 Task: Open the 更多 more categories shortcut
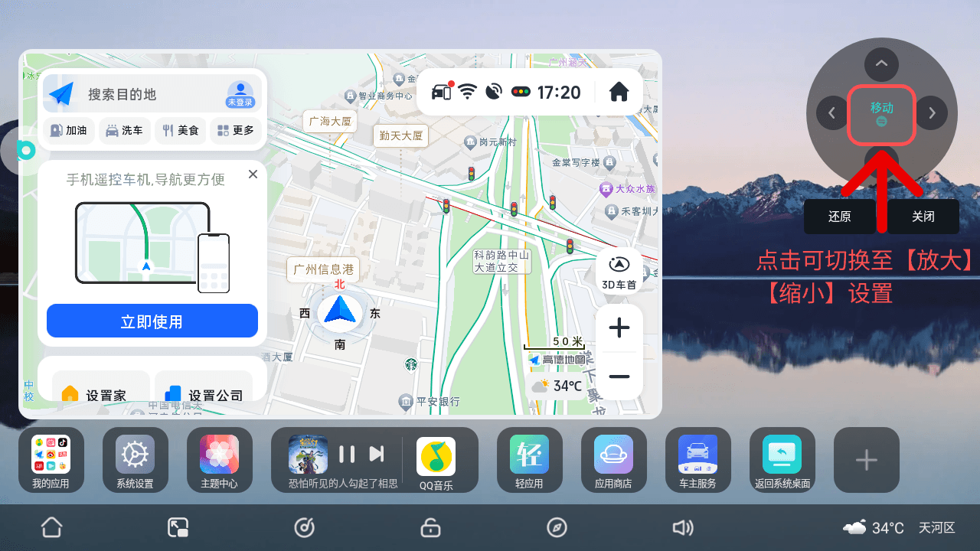[235, 131]
